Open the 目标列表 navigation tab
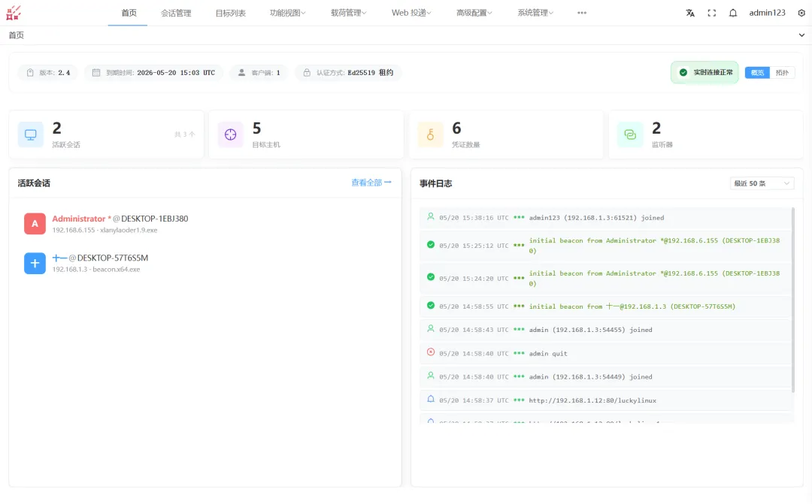This screenshot has height=504, width=812. tap(231, 13)
